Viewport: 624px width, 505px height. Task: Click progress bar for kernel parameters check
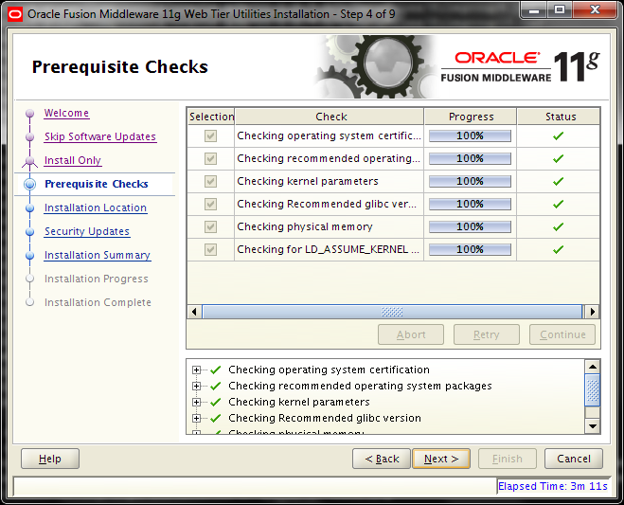[x=470, y=181]
